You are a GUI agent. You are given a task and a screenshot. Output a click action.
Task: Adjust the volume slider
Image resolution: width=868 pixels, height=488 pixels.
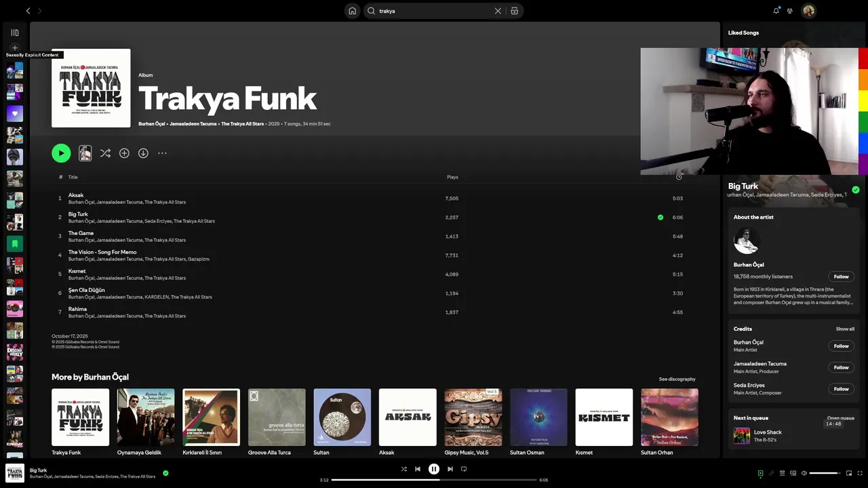tap(825, 473)
